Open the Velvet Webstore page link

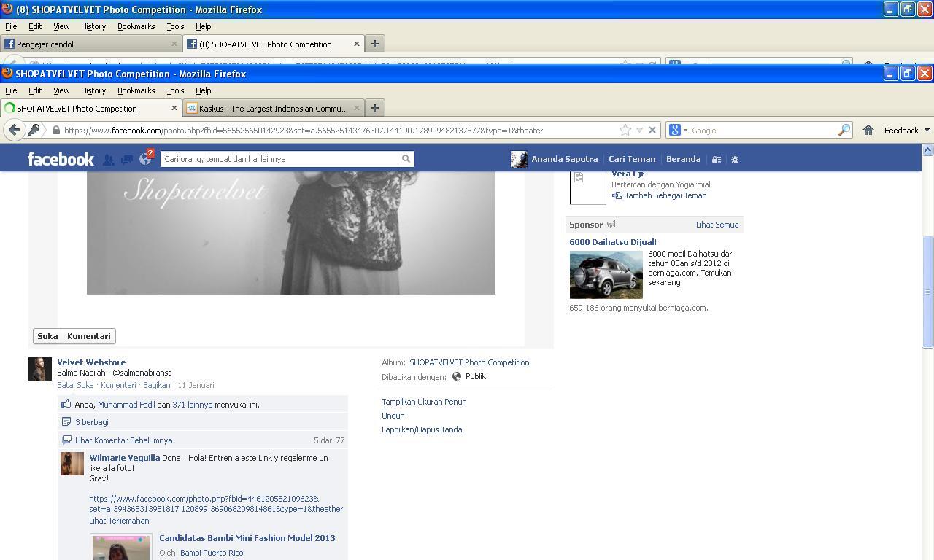[x=91, y=362]
